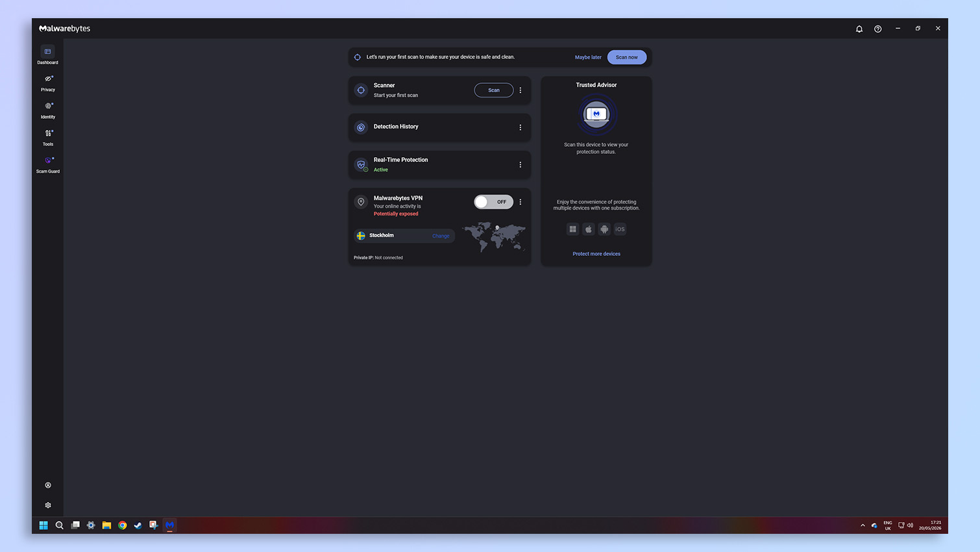Click the Windows platform icon in Trusted Advisor
The height and width of the screenshot is (552, 980).
click(572, 229)
